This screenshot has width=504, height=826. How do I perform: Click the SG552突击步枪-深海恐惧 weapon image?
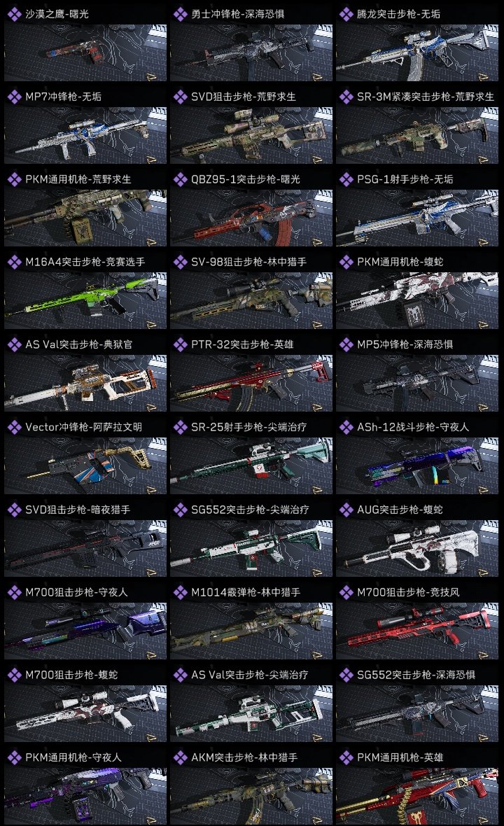417,714
